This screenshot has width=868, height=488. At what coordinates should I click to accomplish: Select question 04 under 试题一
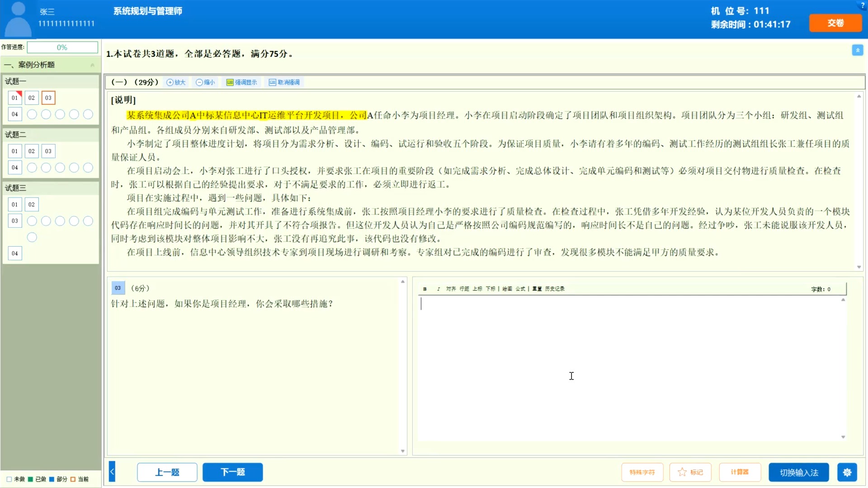click(15, 114)
